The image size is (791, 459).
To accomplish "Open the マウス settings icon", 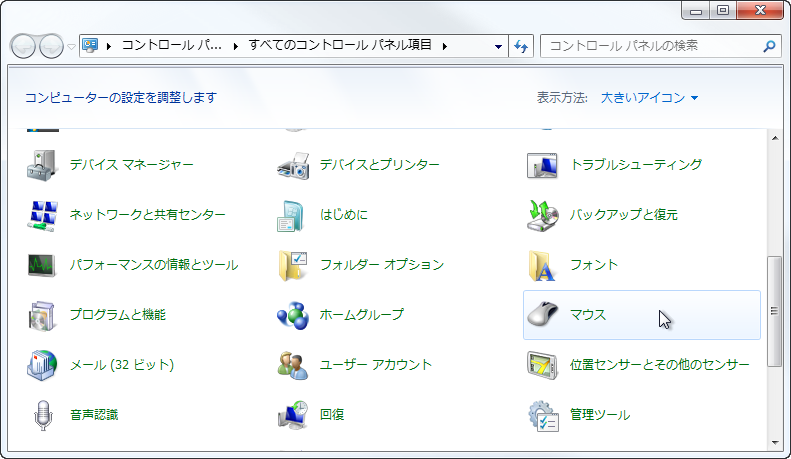I will tap(543, 315).
